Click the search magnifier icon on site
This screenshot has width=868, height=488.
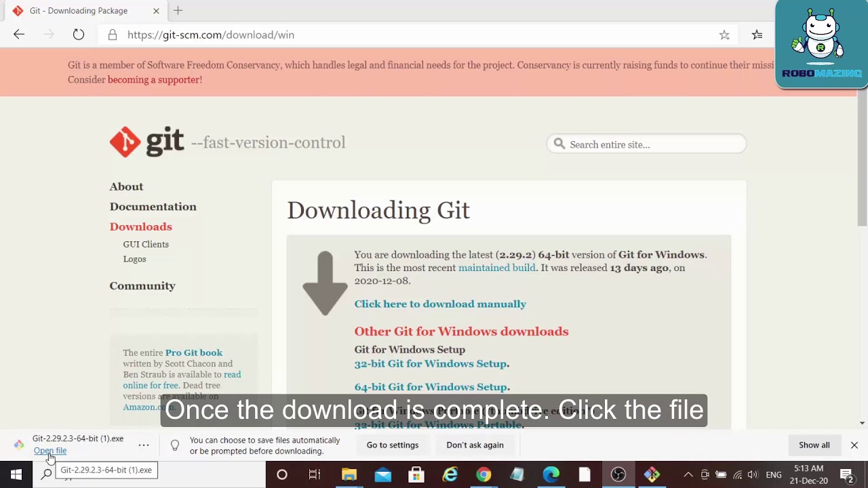[559, 144]
